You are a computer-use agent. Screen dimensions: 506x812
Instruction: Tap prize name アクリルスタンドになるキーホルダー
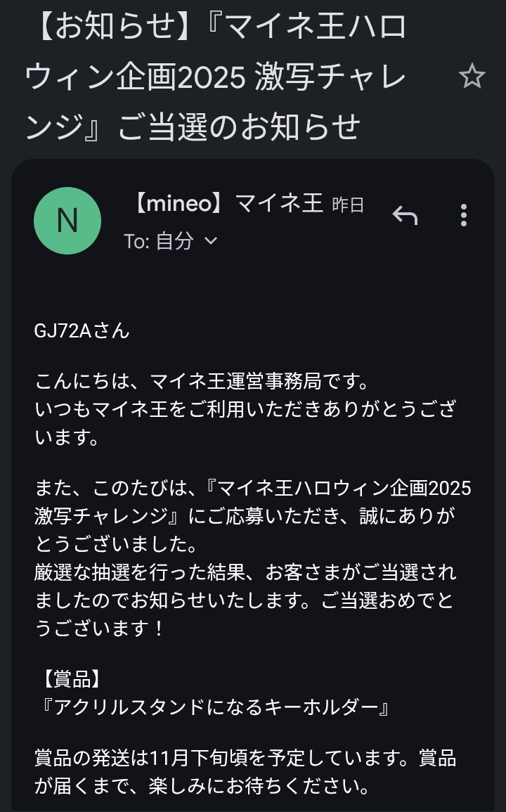point(214,707)
